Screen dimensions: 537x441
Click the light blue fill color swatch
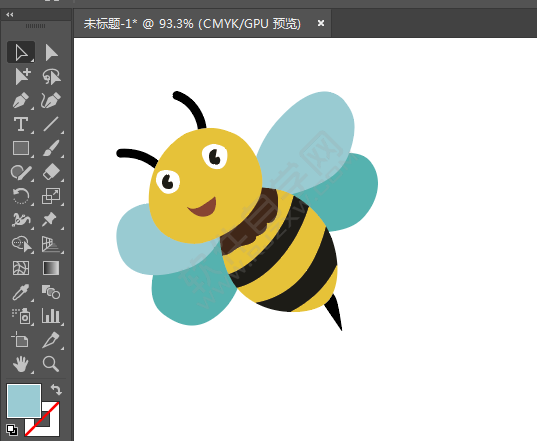24,401
